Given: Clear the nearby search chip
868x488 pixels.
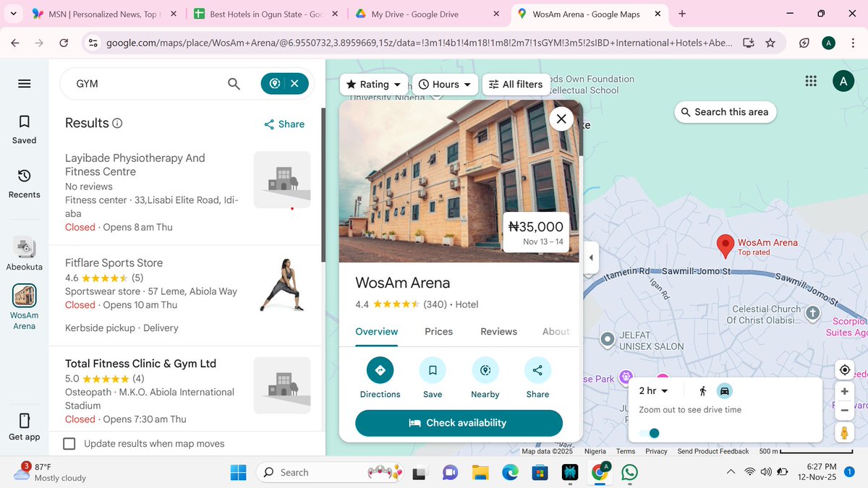Looking at the screenshot, I should click(294, 83).
